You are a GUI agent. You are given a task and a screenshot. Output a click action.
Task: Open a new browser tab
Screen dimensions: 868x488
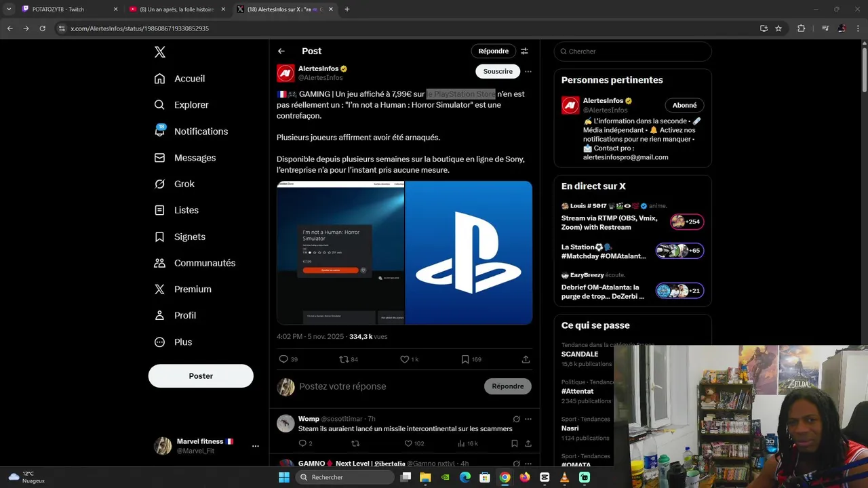(x=347, y=9)
